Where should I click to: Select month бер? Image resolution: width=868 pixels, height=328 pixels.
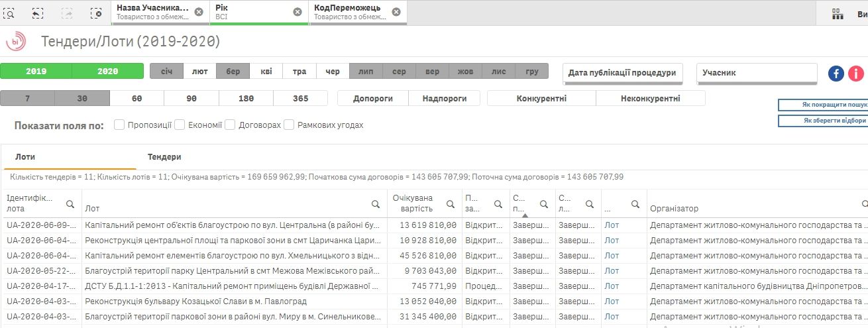pyautogui.click(x=233, y=71)
